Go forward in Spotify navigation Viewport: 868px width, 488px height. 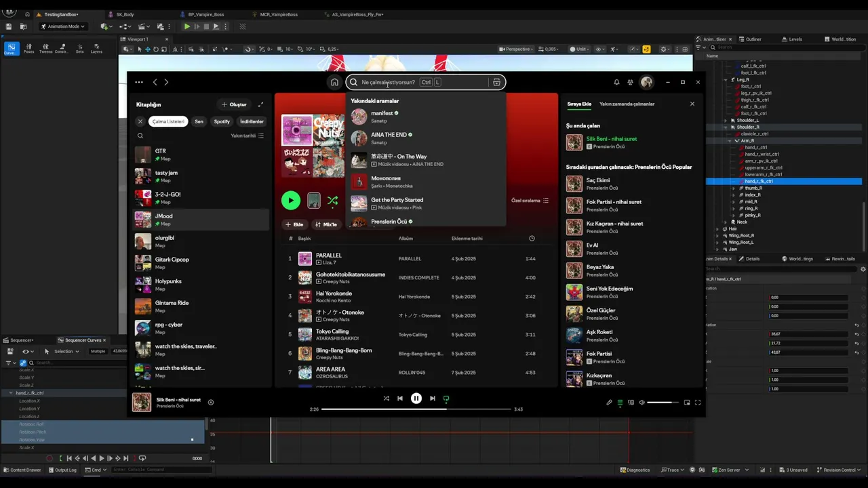pos(166,82)
